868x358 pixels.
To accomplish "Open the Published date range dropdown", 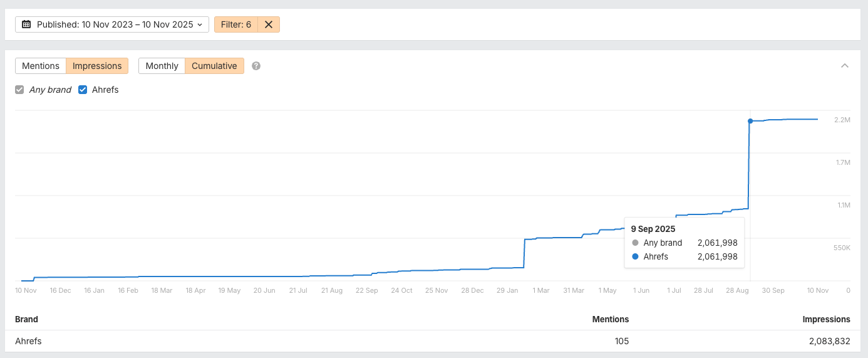I will click(x=112, y=24).
